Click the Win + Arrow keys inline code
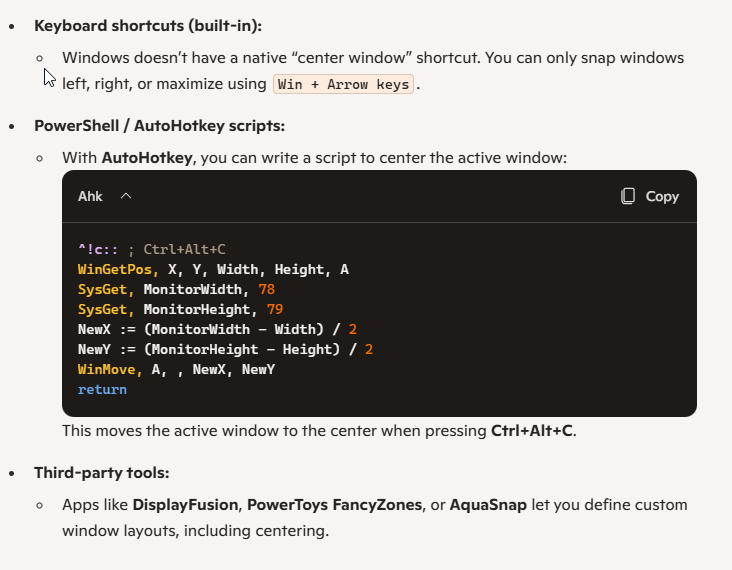732x570 pixels. click(x=343, y=85)
